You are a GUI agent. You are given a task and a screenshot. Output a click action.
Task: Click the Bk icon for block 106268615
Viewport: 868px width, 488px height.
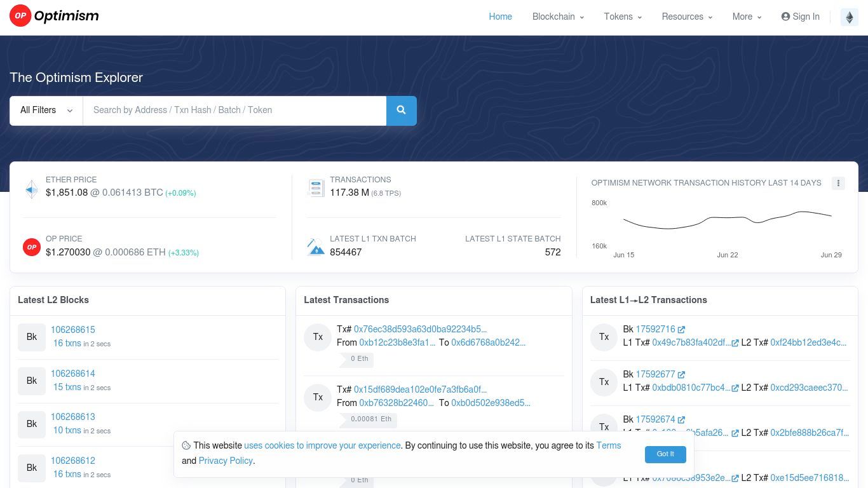coord(32,337)
